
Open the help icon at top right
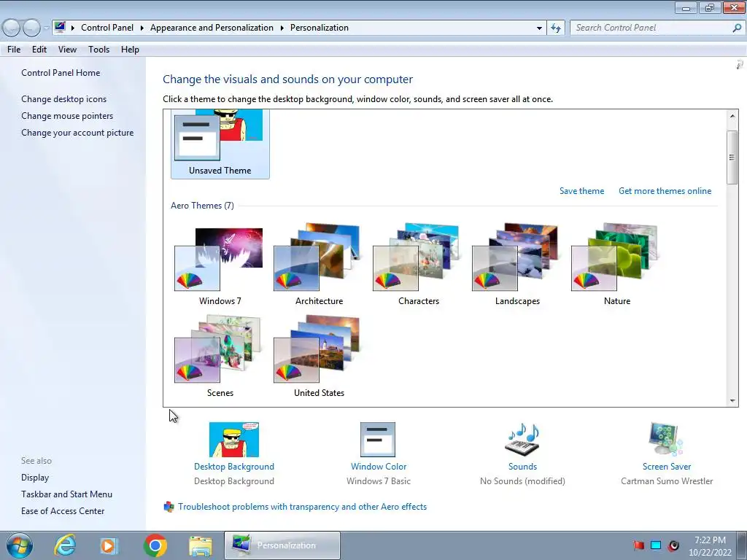click(740, 64)
